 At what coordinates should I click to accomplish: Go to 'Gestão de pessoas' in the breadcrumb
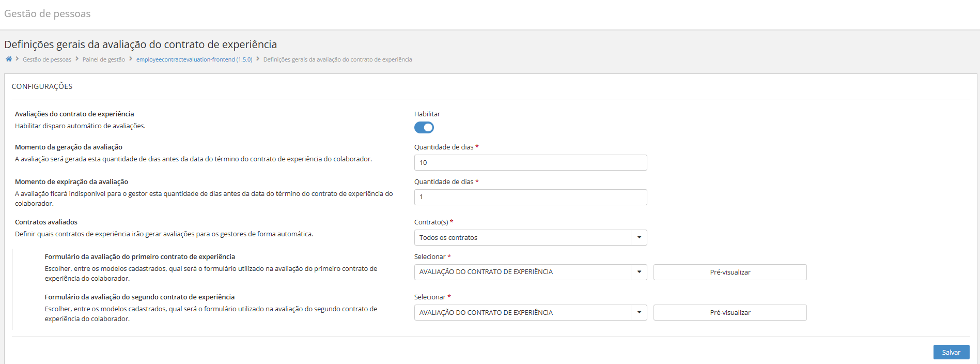click(47, 59)
